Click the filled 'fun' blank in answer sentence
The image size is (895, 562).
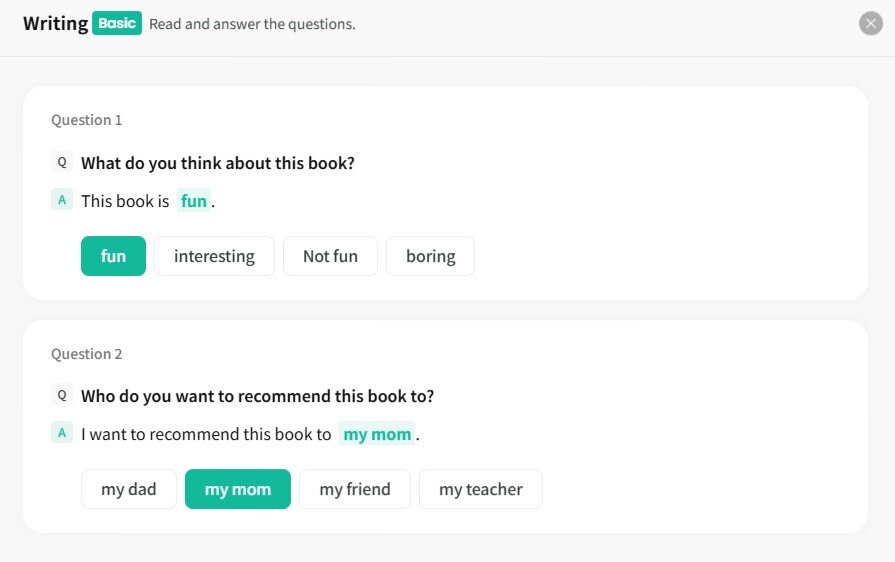194,201
